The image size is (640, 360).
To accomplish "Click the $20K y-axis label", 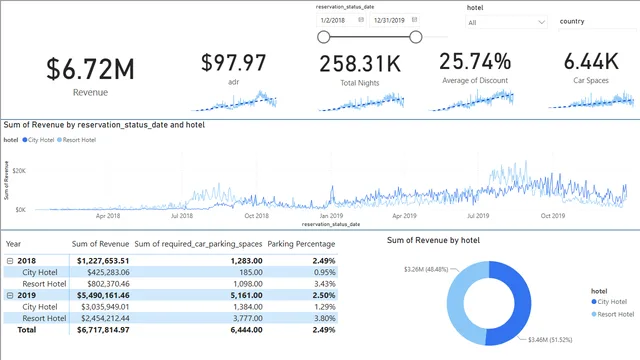I will pyautogui.click(x=19, y=171).
